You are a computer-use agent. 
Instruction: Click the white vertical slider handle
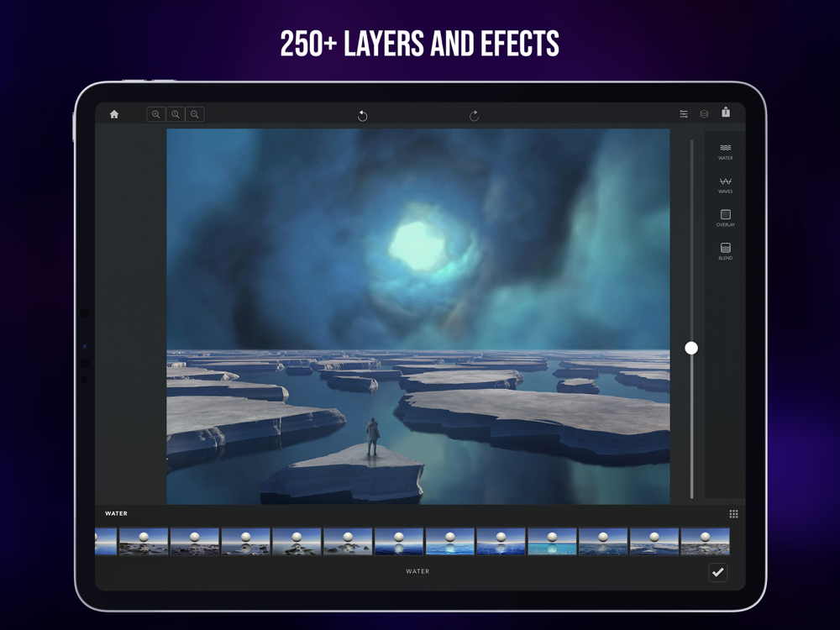point(691,349)
